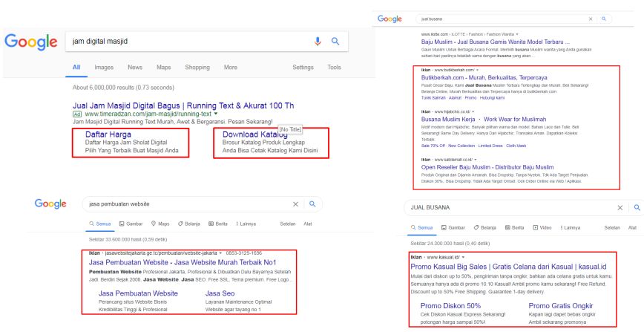
Task: Open Settings in 'jam digital masjid' results
Action: [303, 67]
